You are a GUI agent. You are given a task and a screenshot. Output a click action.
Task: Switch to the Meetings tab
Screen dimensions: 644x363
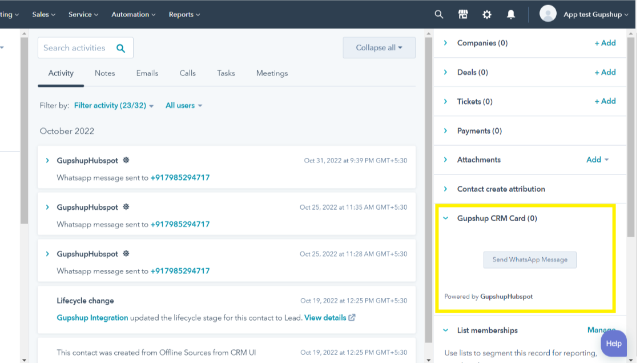point(271,73)
